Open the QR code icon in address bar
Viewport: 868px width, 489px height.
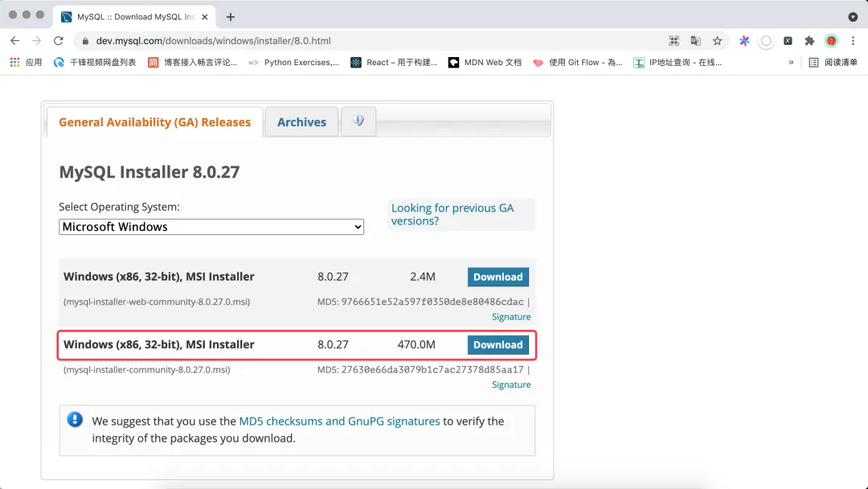[x=674, y=40]
